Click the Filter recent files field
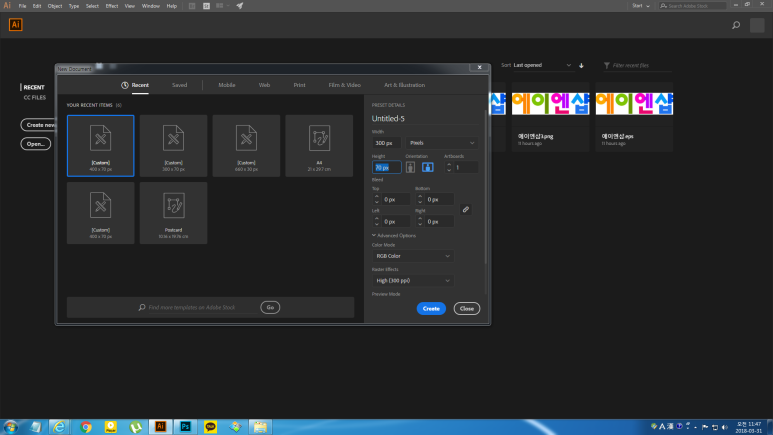The width and height of the screenshot is (773, 435). coord(638,65)
